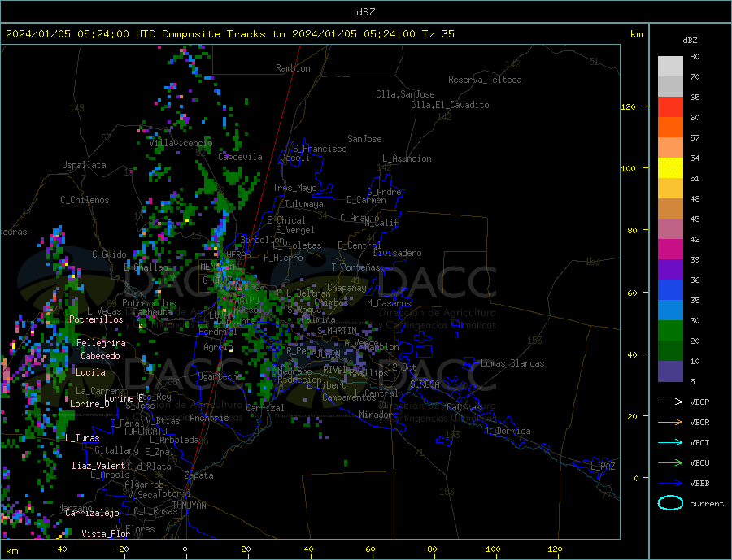Viewport: 732px width, 560px height.
Task: Click the 'Campamentos' map label
Action: [x=349, y=398]
